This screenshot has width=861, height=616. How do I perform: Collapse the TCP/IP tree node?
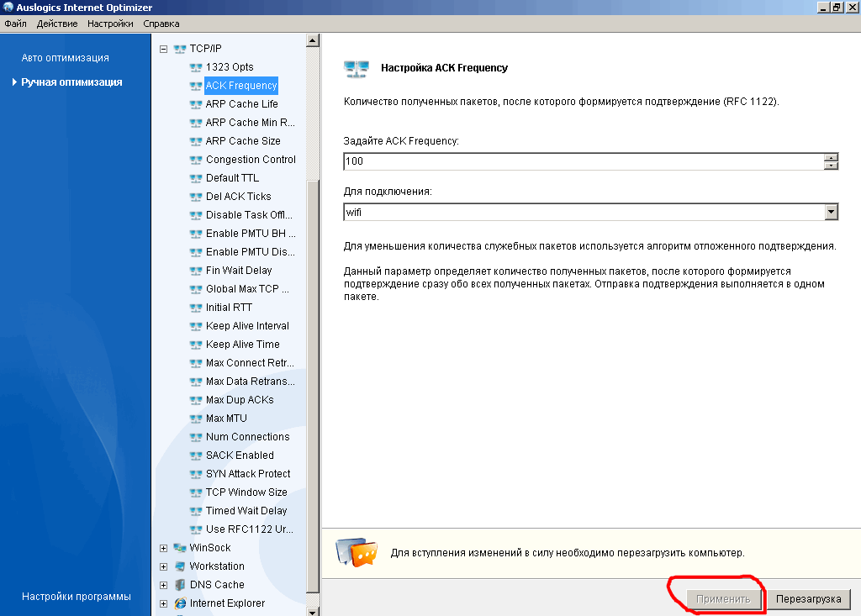(164, 49)
